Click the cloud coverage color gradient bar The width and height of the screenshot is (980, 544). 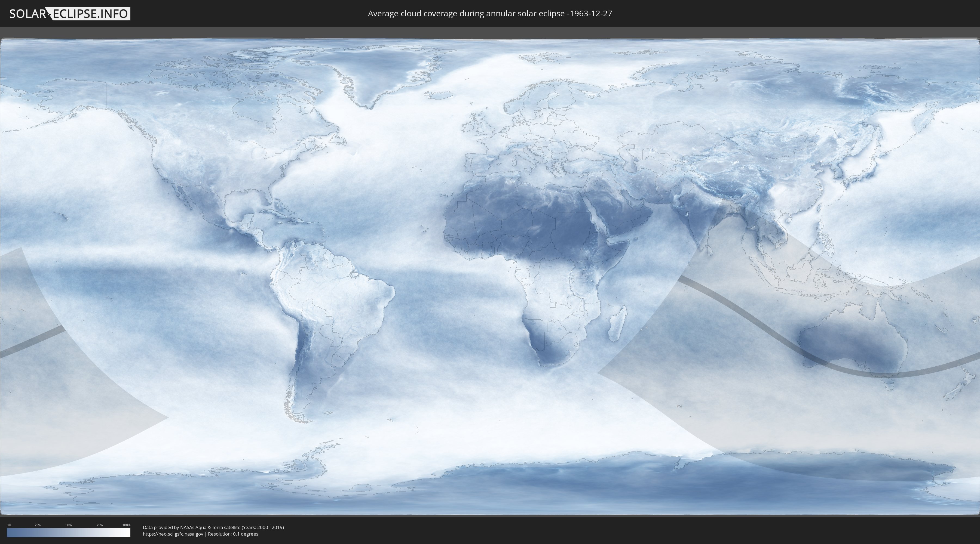click(x=69, y=533)
